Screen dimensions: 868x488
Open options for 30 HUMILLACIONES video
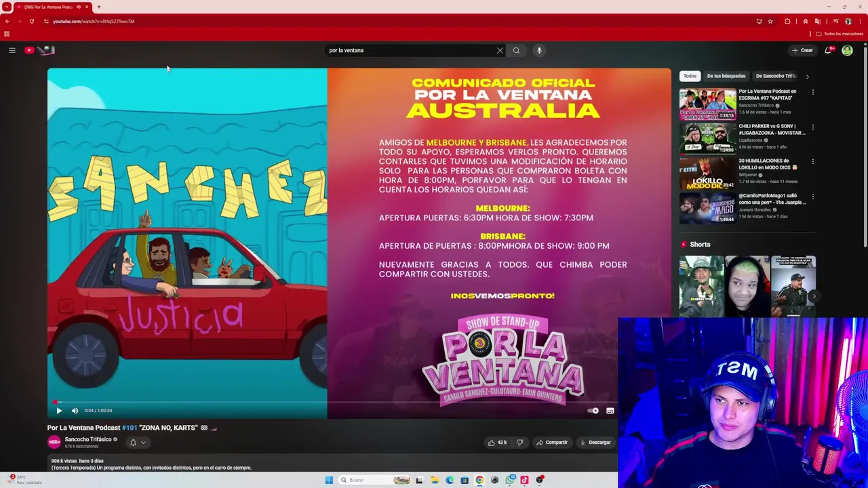click(813, 161)
